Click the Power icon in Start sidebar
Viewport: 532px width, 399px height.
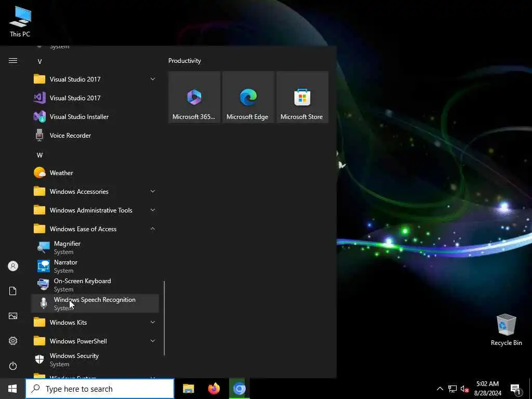coord(13,366)
